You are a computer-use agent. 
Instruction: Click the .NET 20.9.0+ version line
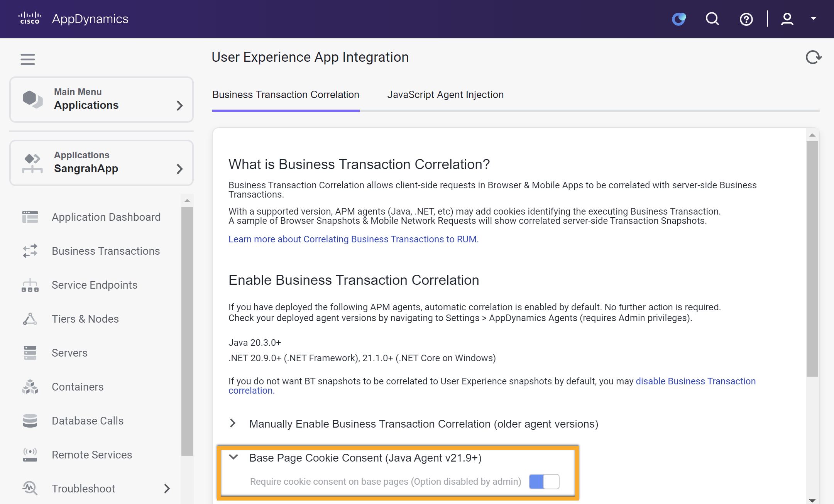[362, 358]
